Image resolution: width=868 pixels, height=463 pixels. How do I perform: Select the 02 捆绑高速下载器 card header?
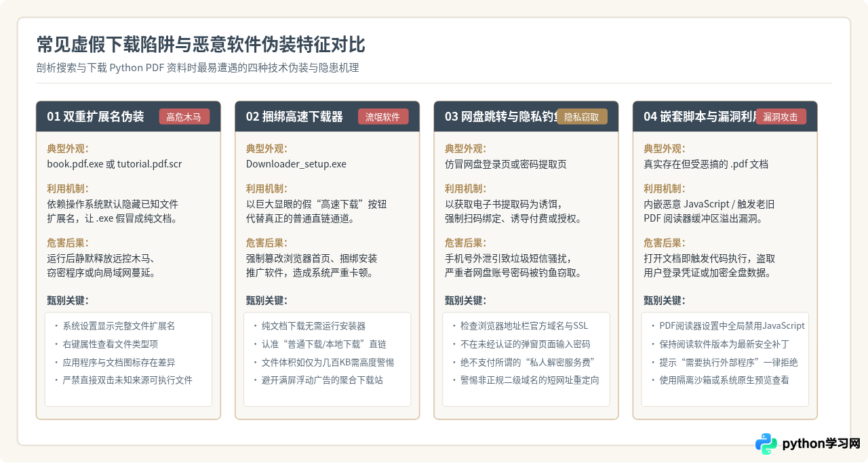point(327,117)
